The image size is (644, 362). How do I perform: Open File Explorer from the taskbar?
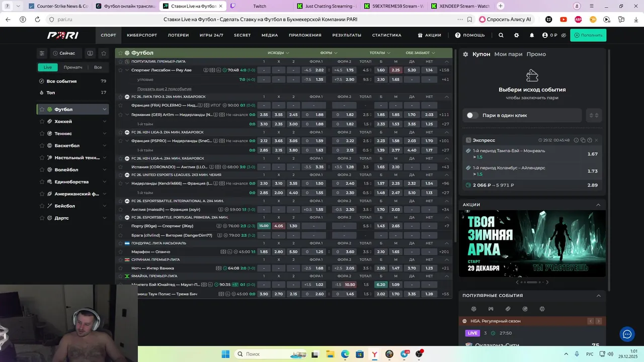(330, 354)
